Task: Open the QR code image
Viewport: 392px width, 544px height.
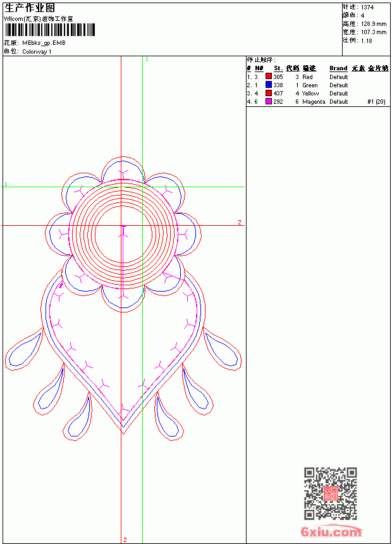Action: click(x=331, y=493)
